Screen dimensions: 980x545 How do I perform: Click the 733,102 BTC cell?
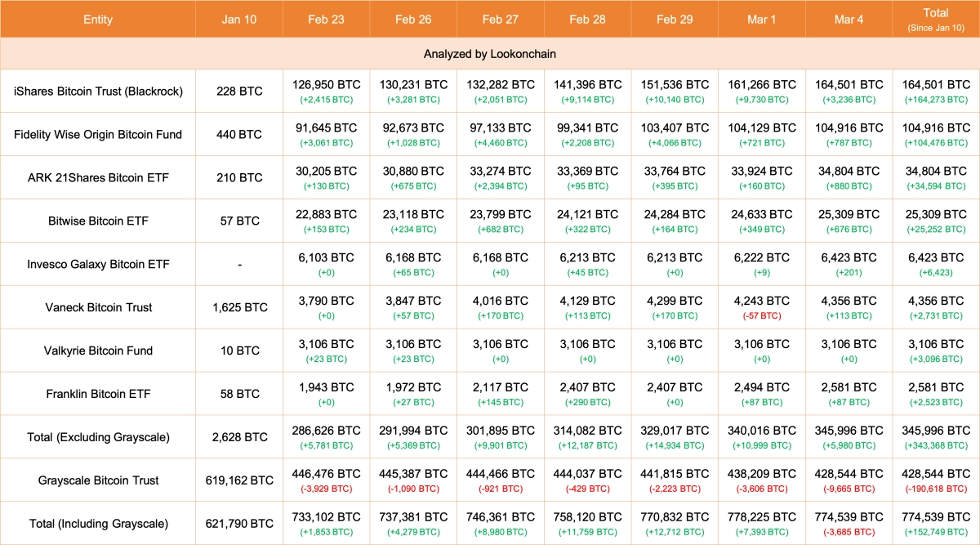click(x=326, y=523)
